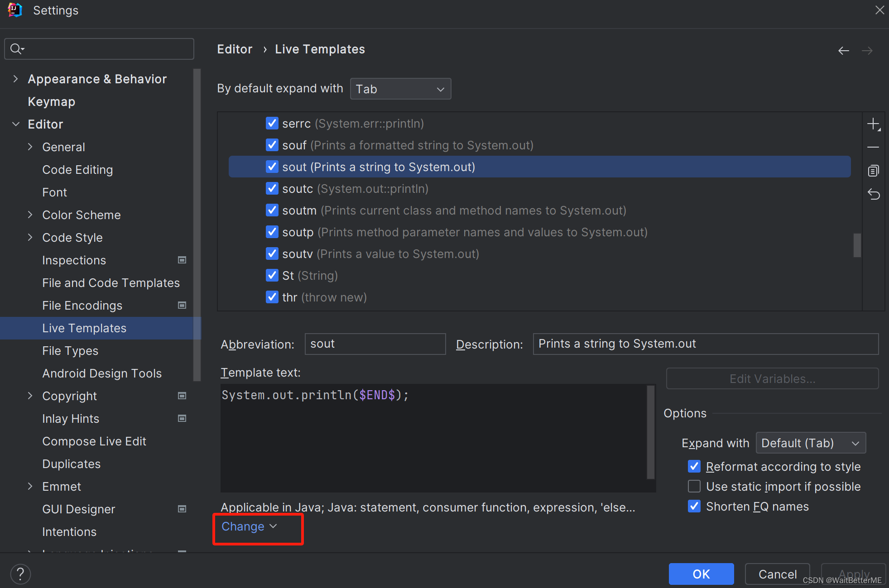Image resolution: width=889 pixels, height=588 pixels.
Task: Close the Settings dialog with X
Action: pos(879,10)
